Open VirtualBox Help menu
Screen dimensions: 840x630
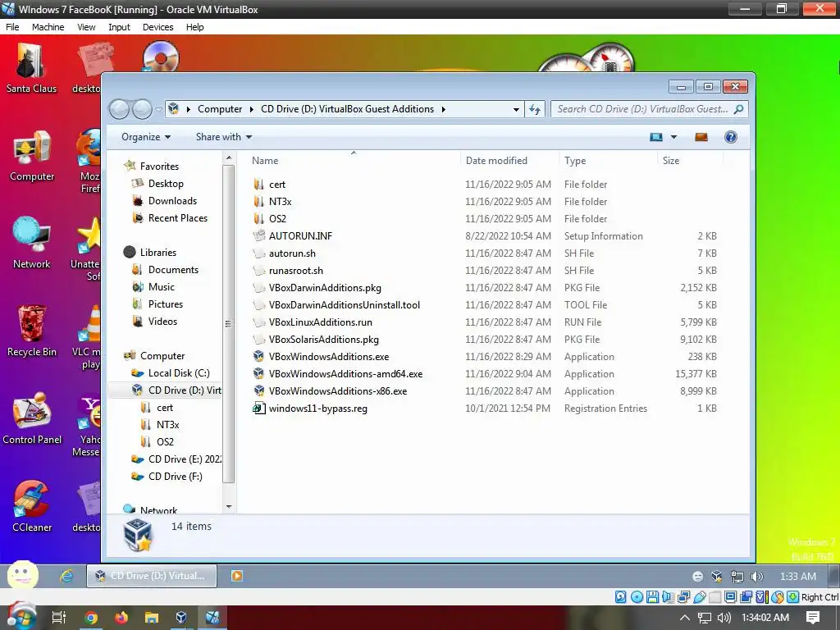195,27
